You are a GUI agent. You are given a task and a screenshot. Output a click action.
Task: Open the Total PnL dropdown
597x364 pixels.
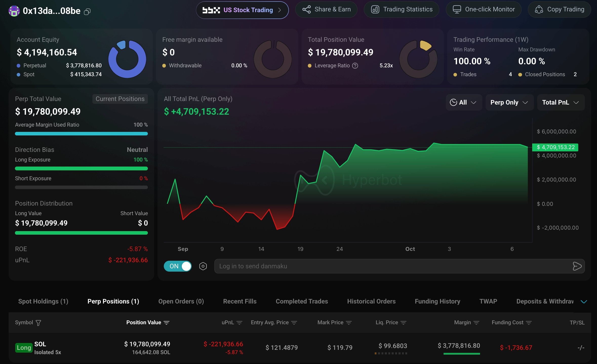(x=561, y=102)
